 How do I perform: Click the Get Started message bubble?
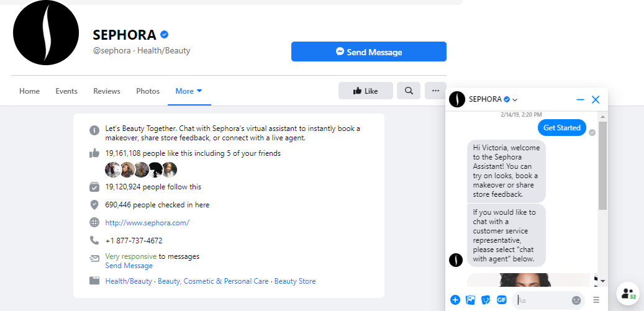(x=562, y=128)
